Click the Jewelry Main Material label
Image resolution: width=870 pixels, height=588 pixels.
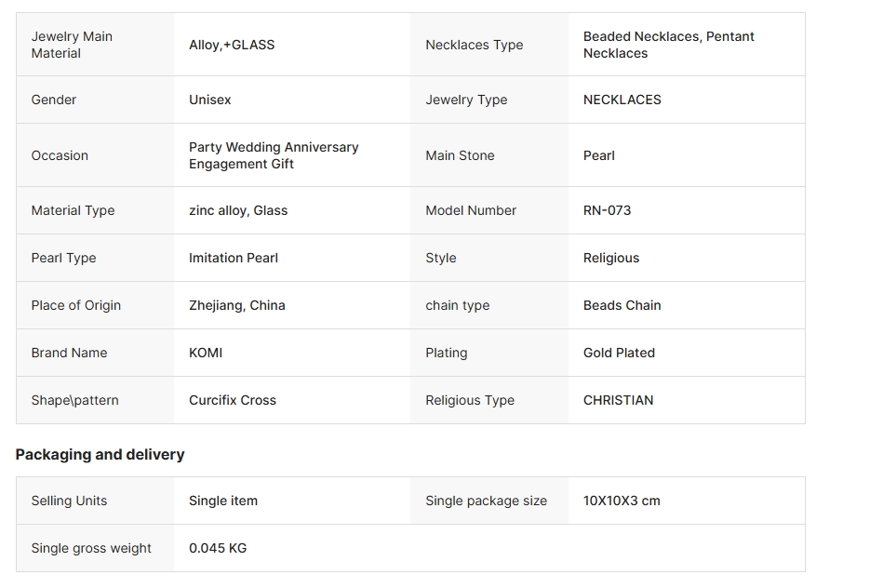pos(72,45)
